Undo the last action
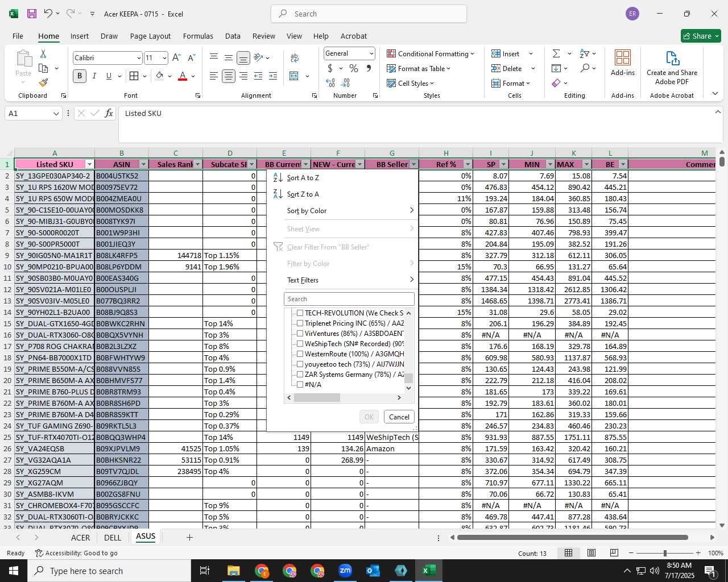Viewport: 728px width, 582px height. 48,14
